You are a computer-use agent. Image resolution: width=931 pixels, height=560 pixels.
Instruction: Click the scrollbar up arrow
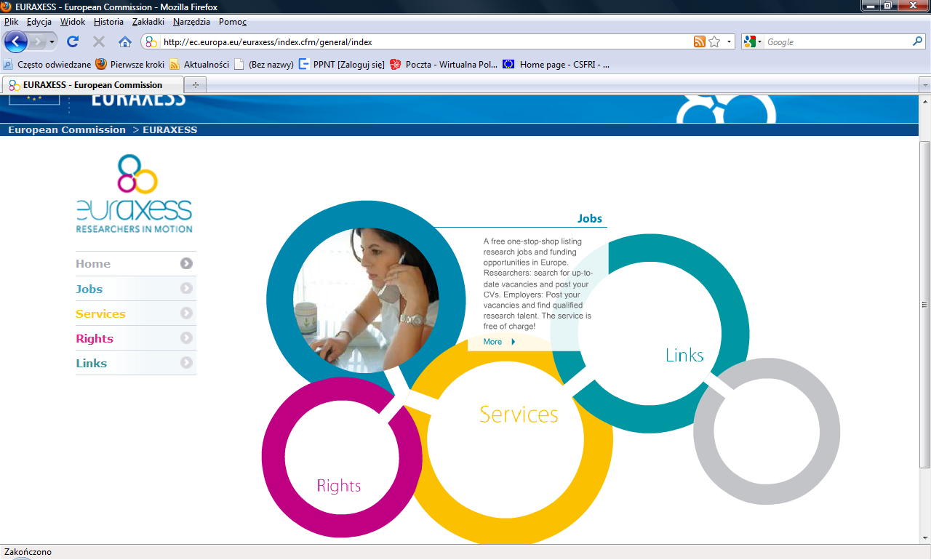tap(925, 101)
